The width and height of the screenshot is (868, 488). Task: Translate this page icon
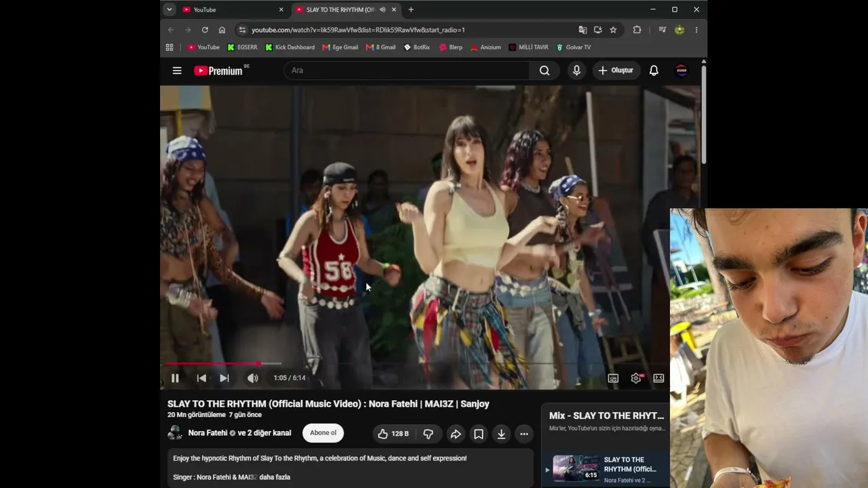(583, 30)
